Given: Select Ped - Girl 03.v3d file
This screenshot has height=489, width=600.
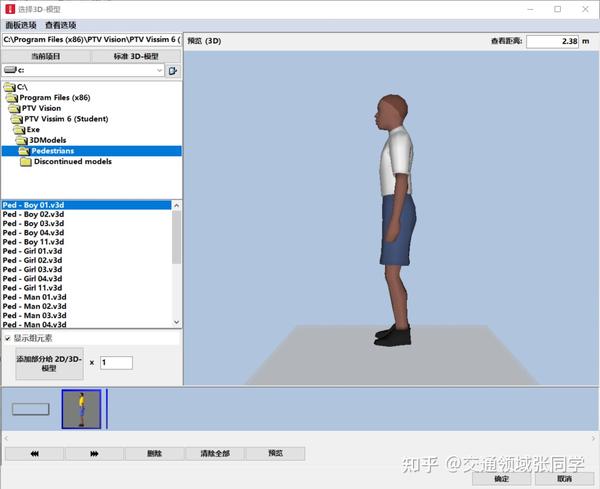Looking at the screenshot, I should (33, 269).
